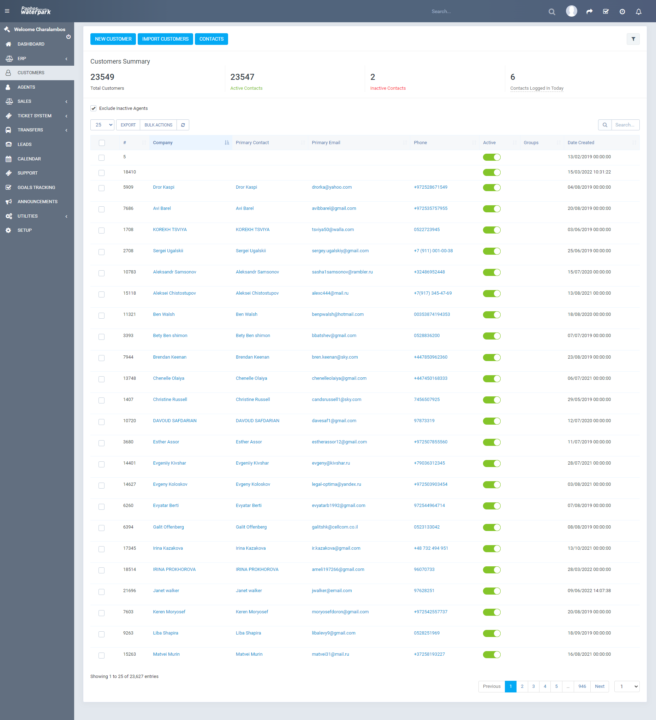Click the Export button
This screenshot has width=656, height=720.
[x=128, y=125]
